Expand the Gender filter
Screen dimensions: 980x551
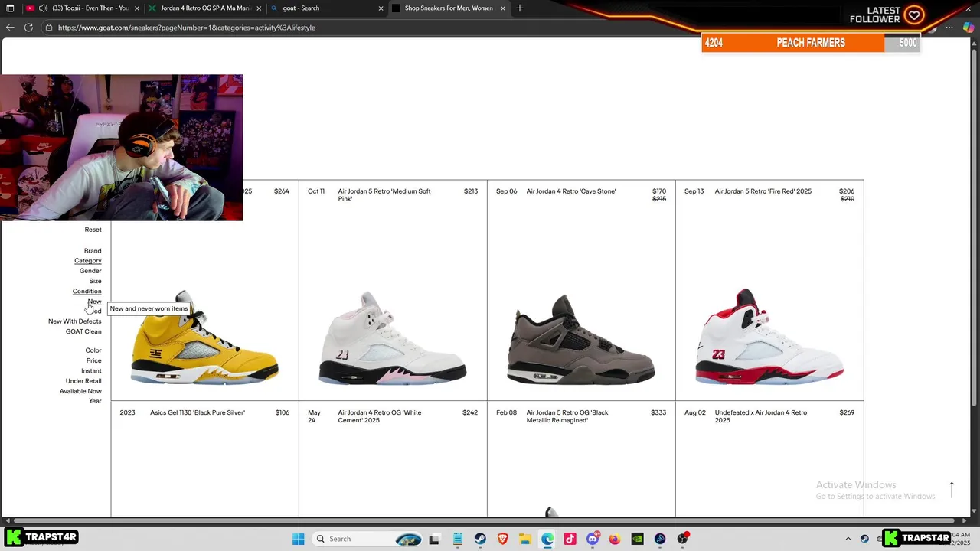(90, 271)
